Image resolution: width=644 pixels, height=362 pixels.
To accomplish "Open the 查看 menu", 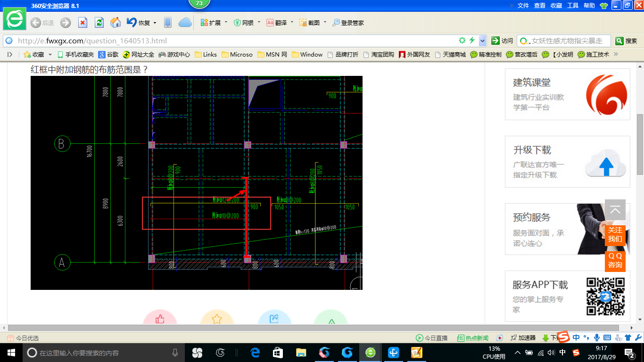I will pos(540,6).
